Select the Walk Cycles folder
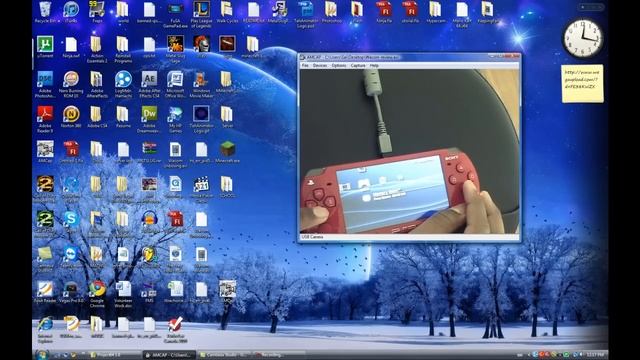The image size is (640, 360). [x=227, y=12]
